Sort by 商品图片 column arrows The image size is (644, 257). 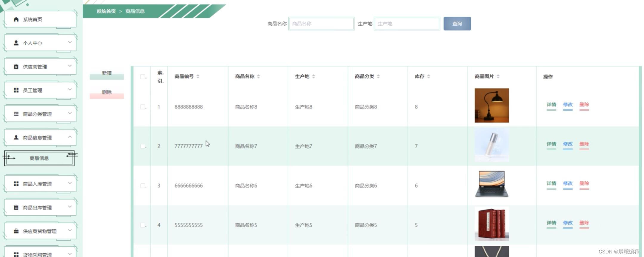point(498,76)
